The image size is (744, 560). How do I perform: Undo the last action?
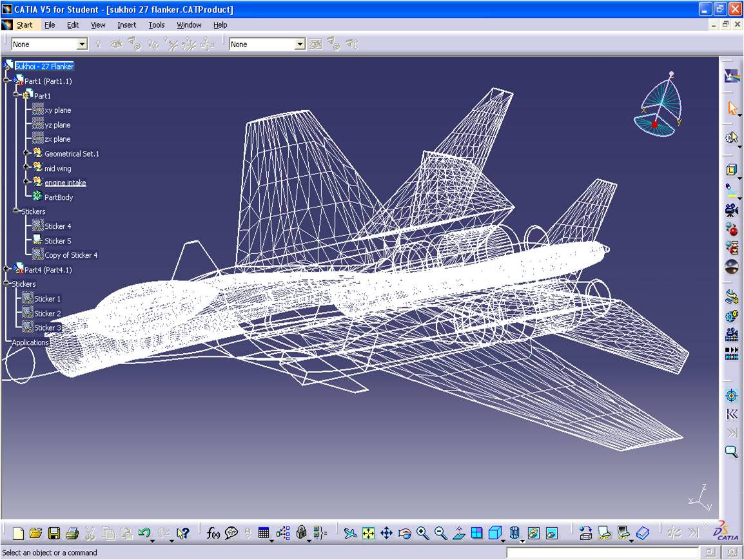[144, 533]
